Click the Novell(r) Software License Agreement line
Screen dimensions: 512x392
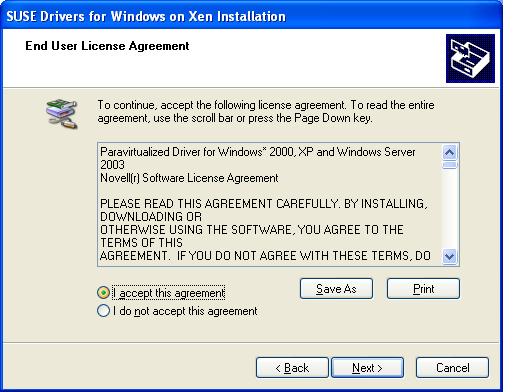point(189,178)
